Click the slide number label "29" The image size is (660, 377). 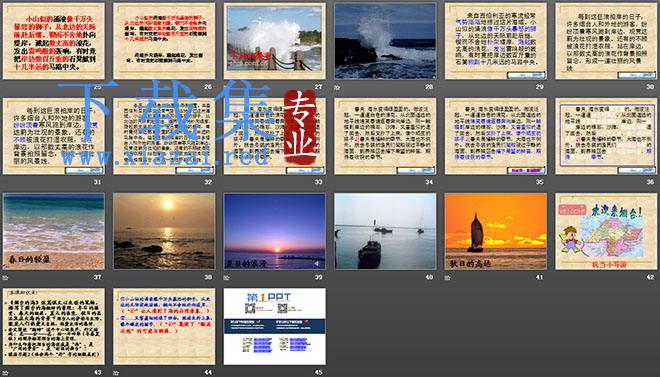tap(540, 87)
